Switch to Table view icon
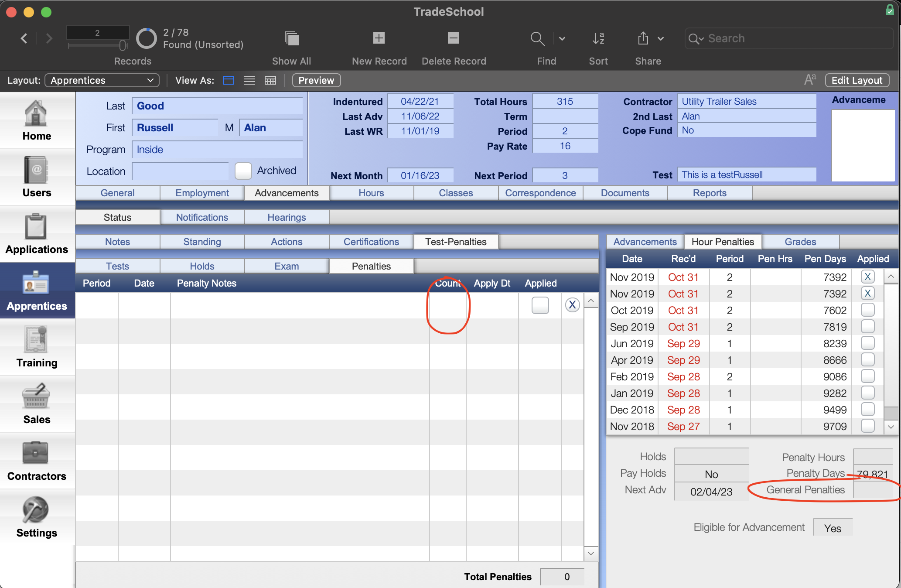The height and width of the screenshot is (588, 901). point(270,80)
